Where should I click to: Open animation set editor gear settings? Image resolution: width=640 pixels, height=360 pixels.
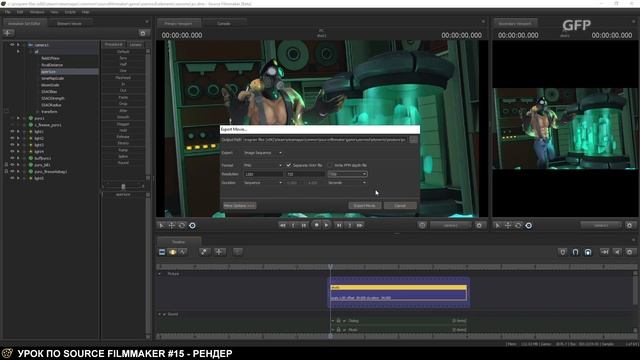[143, 33]
